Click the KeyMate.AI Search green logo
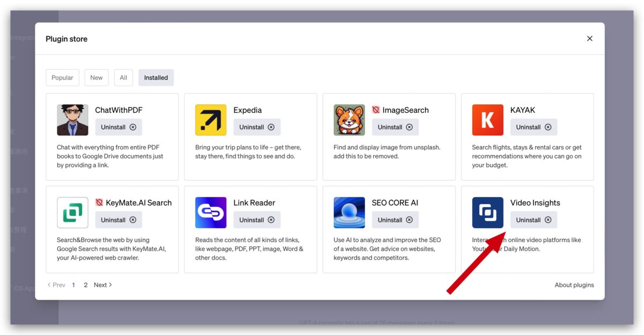644x335 pixels. pos(72,213)
